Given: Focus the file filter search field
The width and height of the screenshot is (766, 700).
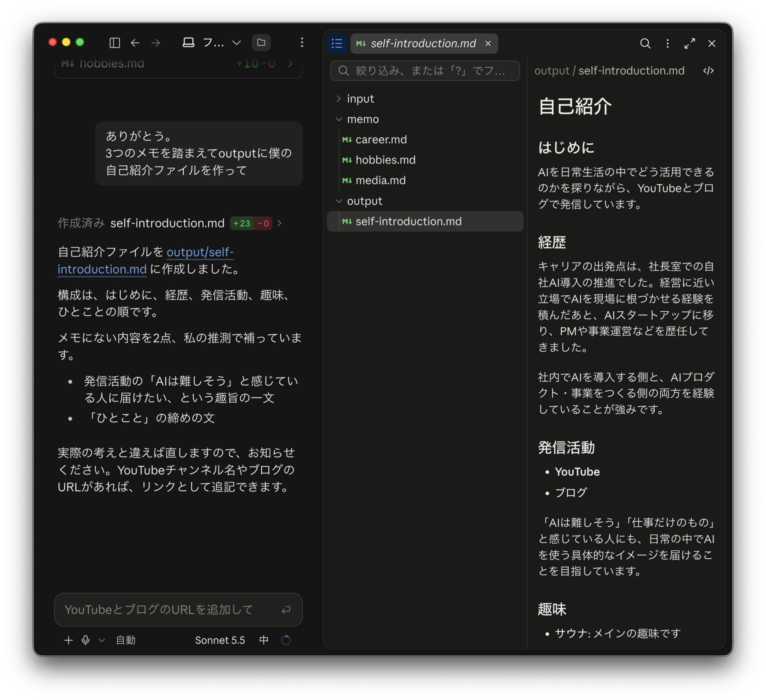Looking at the screenshot, I should pos(425,71).
